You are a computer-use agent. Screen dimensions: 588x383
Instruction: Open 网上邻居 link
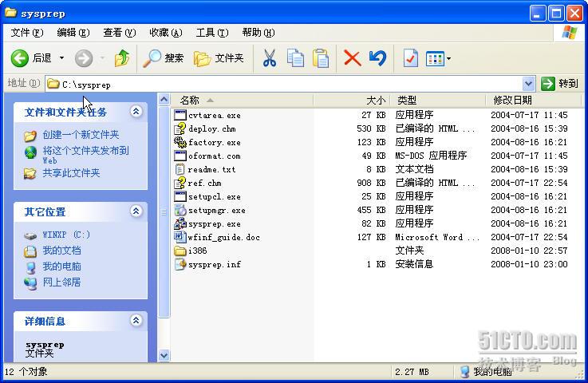pos(61,282)
